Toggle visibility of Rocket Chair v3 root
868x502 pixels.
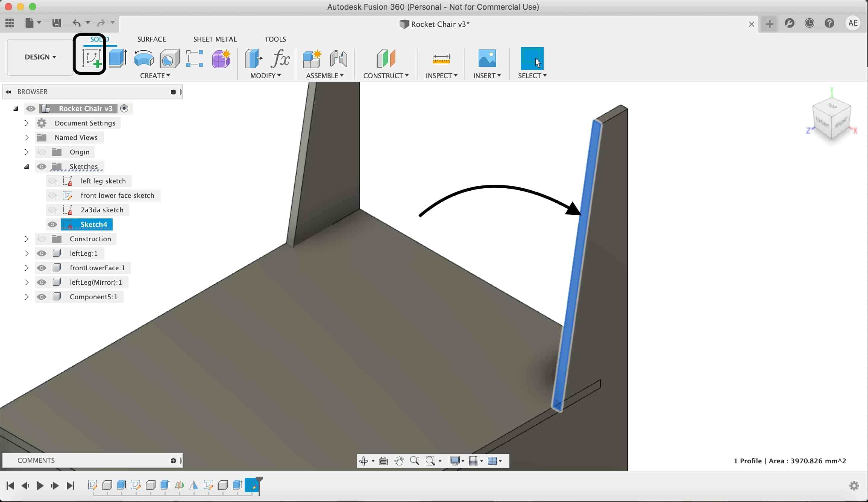[31, 109]
